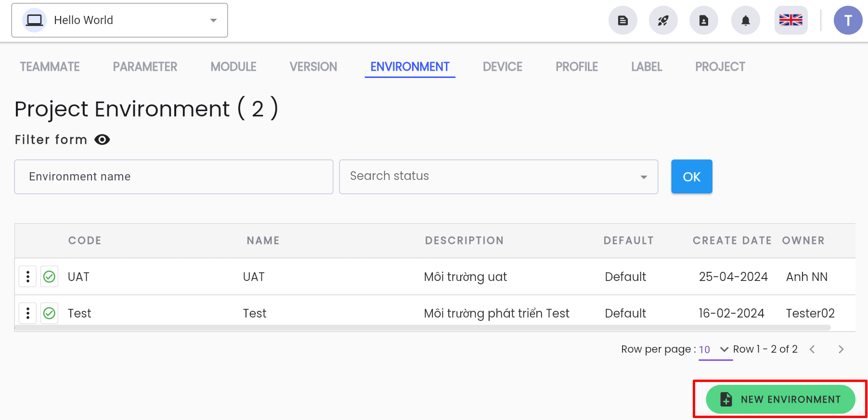Click the Default cell in UAT row

point(625,277)
